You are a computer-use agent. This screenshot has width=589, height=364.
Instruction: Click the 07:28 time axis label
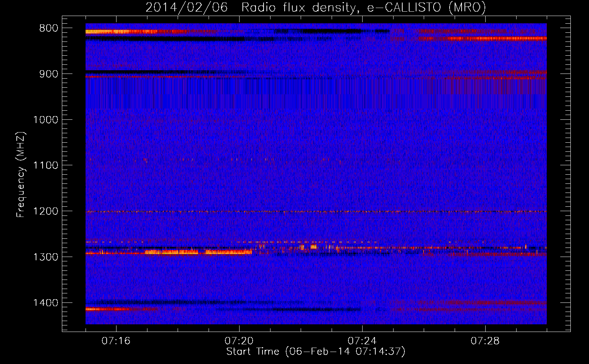(485, 341)
